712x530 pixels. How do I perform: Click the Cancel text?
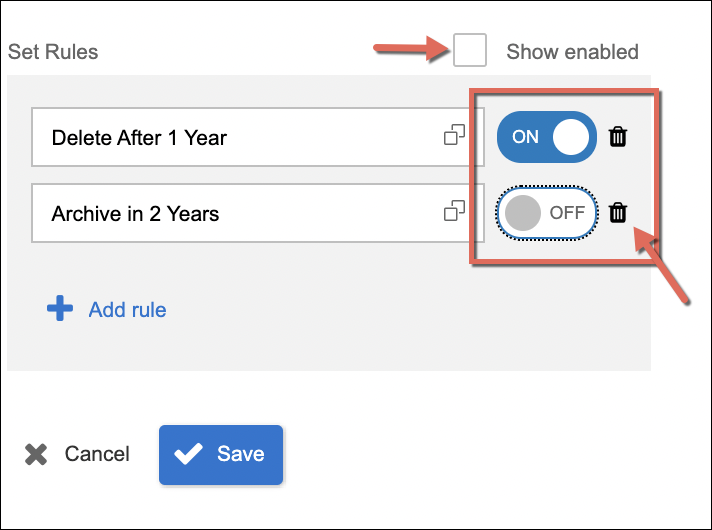(x=97, y=454)
